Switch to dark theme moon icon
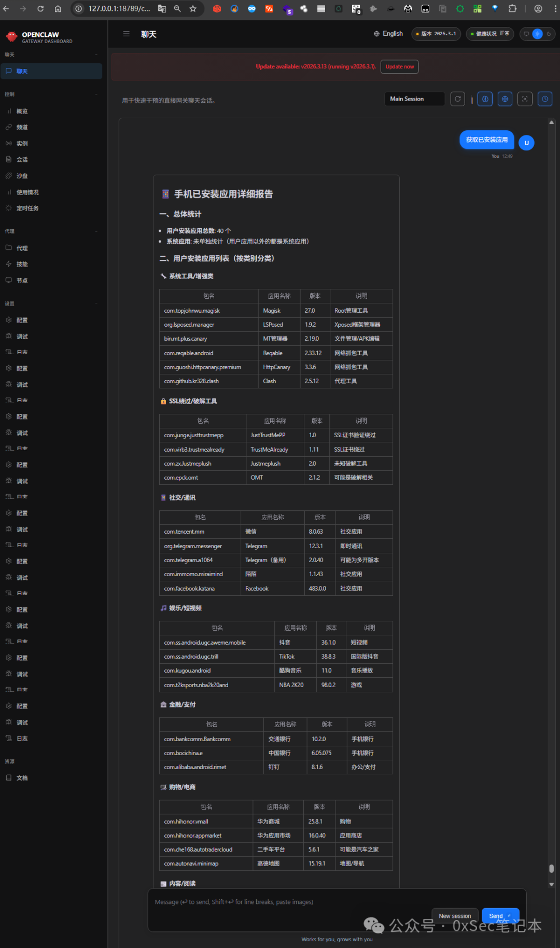The width and height of the screenshot is (560, 948). tap(549, 34)
